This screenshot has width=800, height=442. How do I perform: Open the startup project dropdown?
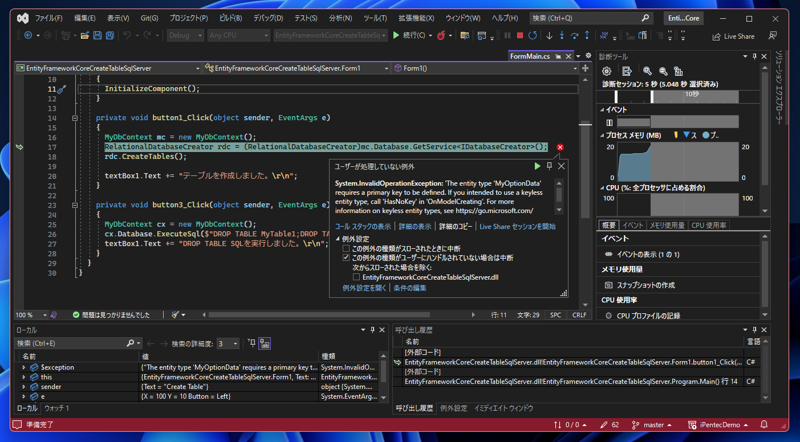pos(330,36)
